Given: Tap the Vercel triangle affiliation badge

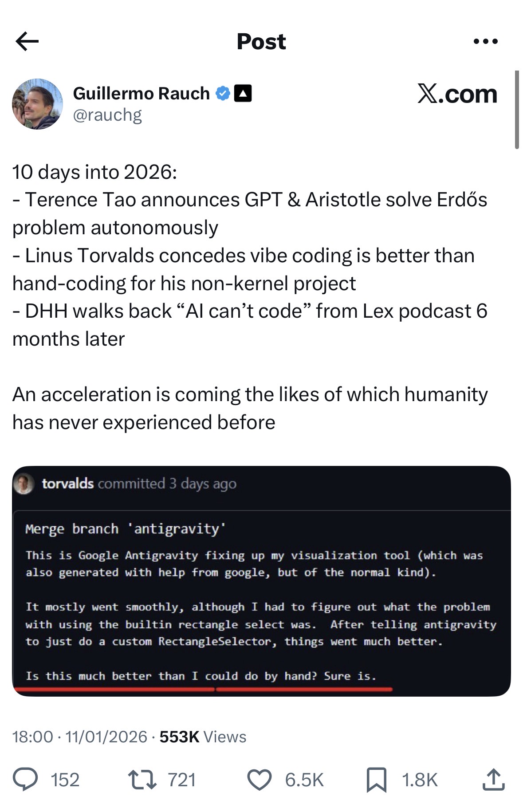Looking at the screenshot, I should (243, 93).
